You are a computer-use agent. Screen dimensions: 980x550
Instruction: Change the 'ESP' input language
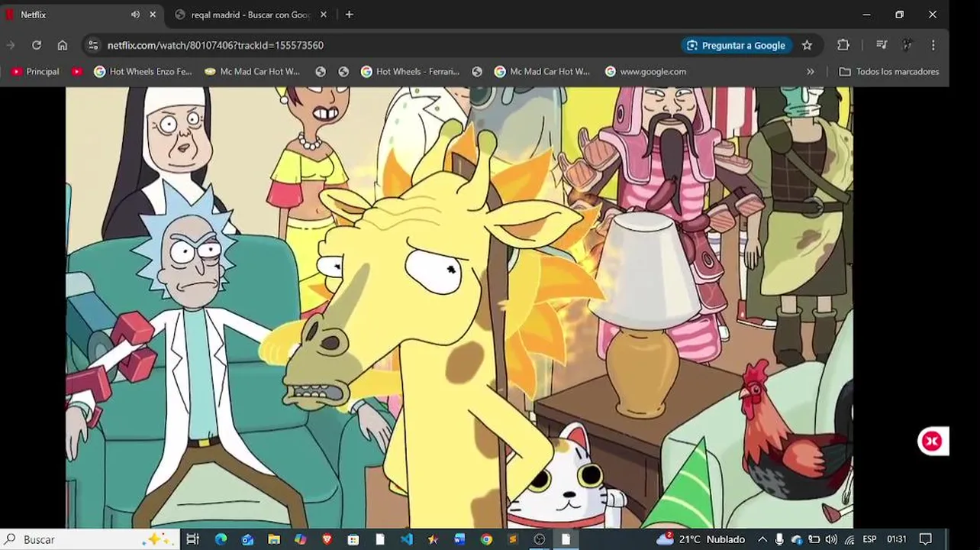pos(869,539)
